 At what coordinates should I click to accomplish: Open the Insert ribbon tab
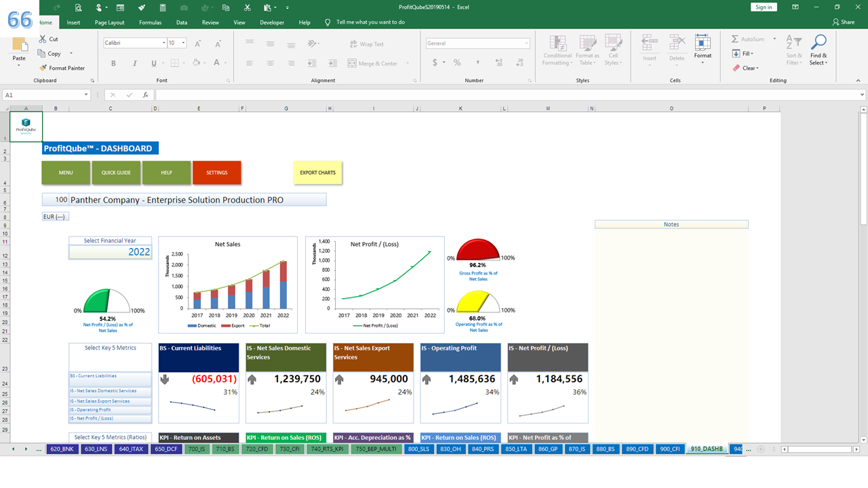click(73, 22)
